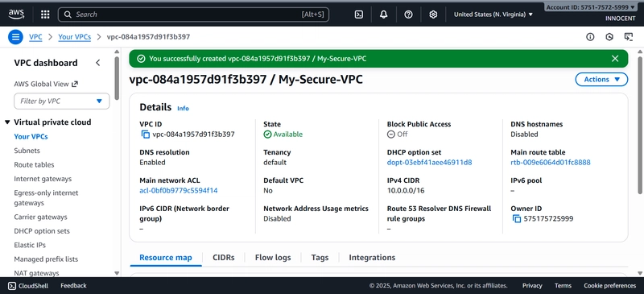Open main route table rtb-009e6064d01fc8888
Viewport: 644px width, 294px height.
click(x=551, y=163)
